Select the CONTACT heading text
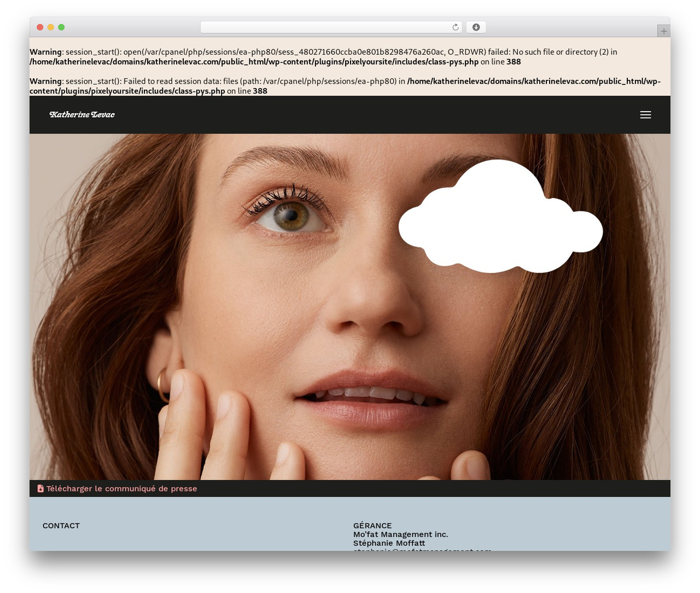Image resolution: width=700 pixels, height=593 pixels. point(61,526)
